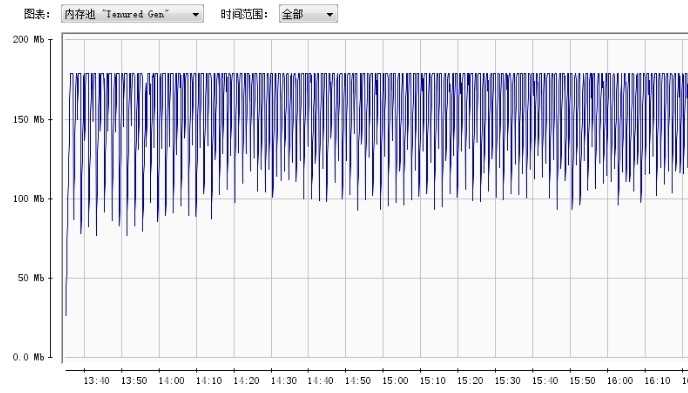Click the 15:20 time axis label
688x393 pixels.
tap(470, 381)
